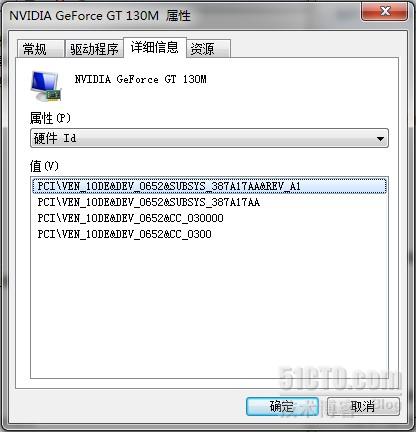Click the display adapter device icon

(46, 86)
